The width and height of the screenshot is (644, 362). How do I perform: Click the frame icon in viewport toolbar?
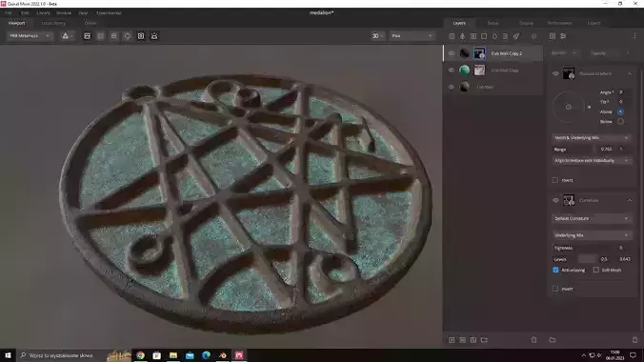(x=141, y=36)
